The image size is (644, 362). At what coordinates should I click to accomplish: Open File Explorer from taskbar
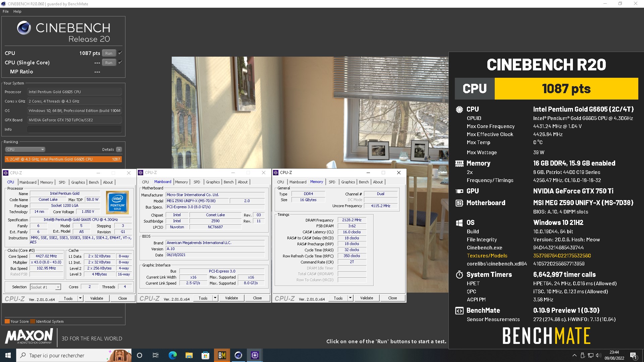pos(189,355)
